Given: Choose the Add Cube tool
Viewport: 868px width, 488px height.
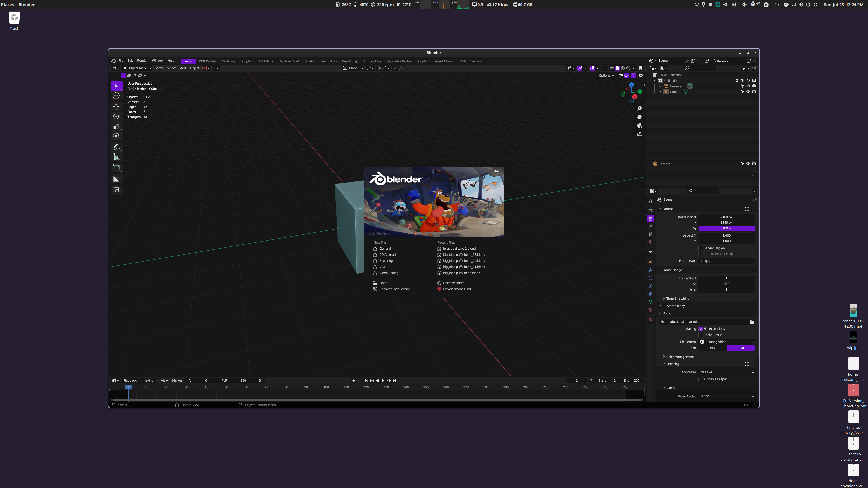Looking at the screenshot, I should coord(116,168).
